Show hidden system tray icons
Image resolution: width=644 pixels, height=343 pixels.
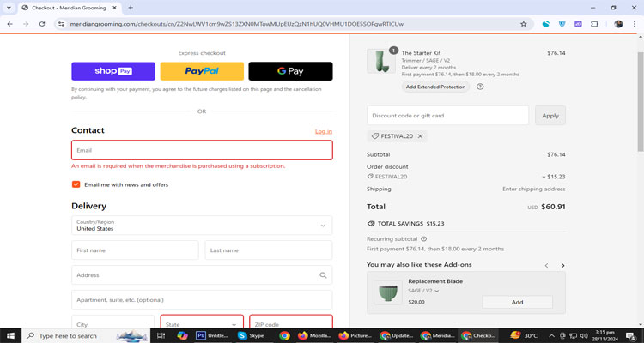point(551,335)
